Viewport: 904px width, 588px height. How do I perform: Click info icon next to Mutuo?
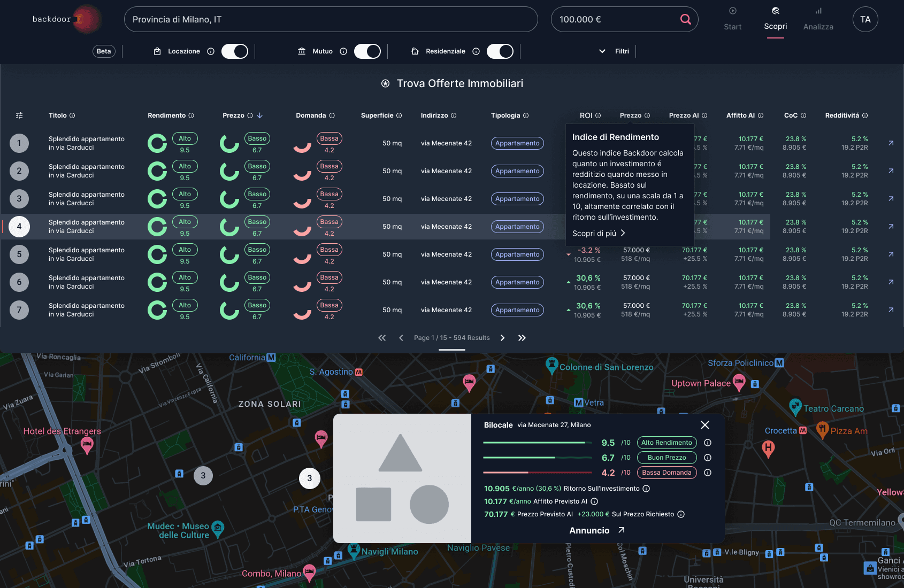(343, 51)
